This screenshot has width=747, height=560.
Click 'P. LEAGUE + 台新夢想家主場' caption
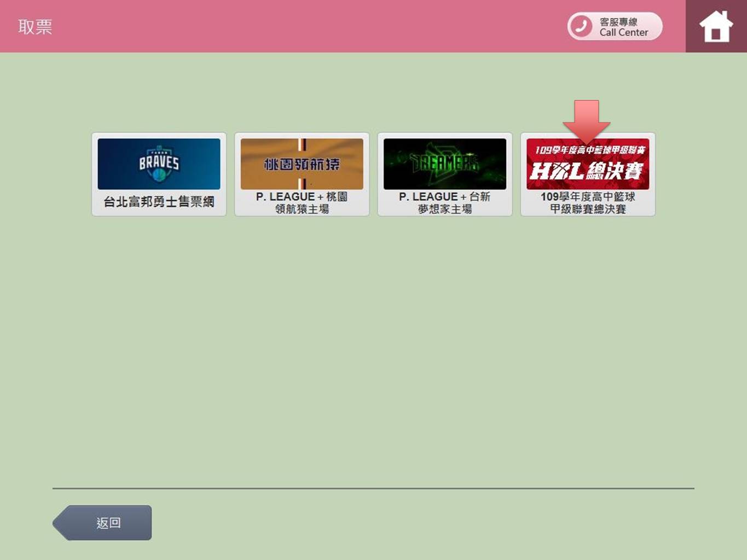pos(444,202)
